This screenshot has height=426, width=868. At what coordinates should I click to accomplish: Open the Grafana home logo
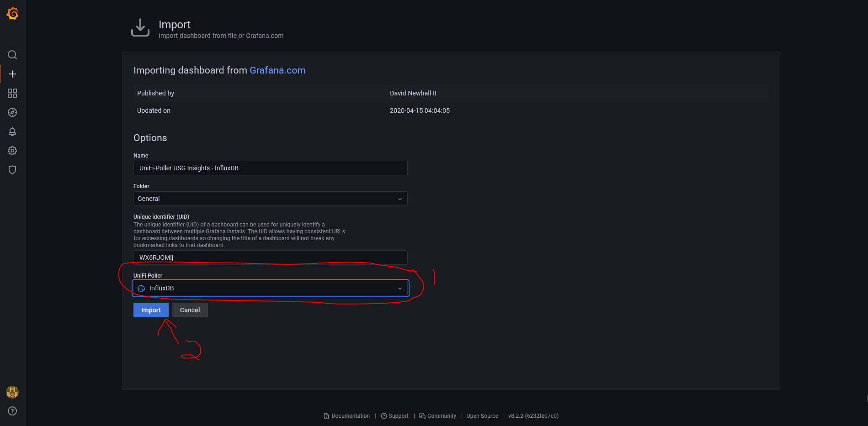click(13, 14)
